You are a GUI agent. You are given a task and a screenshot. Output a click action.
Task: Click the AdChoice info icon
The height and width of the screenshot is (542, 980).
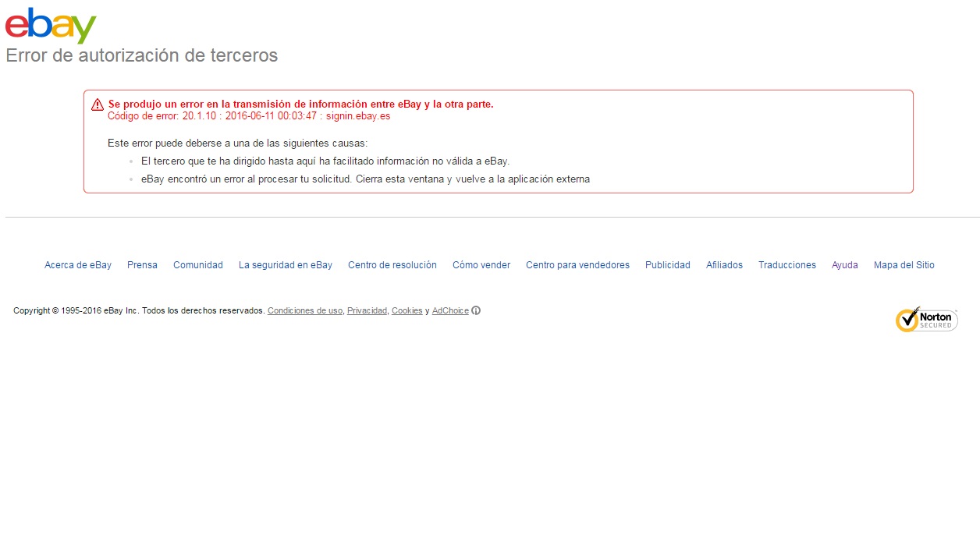click(476, 310)
